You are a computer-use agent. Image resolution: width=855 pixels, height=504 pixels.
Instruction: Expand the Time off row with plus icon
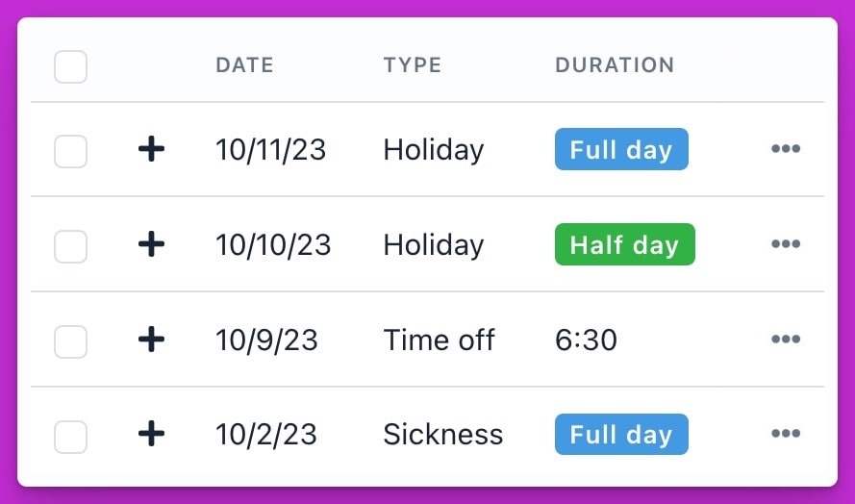(x=152, y=340)
